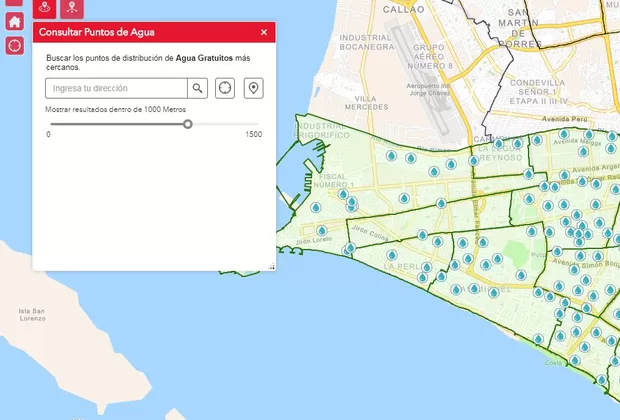620x420 pixels.
Task: Click the locate button in the left toolbar
Action: pyautogui.click(x=14, y=45)
